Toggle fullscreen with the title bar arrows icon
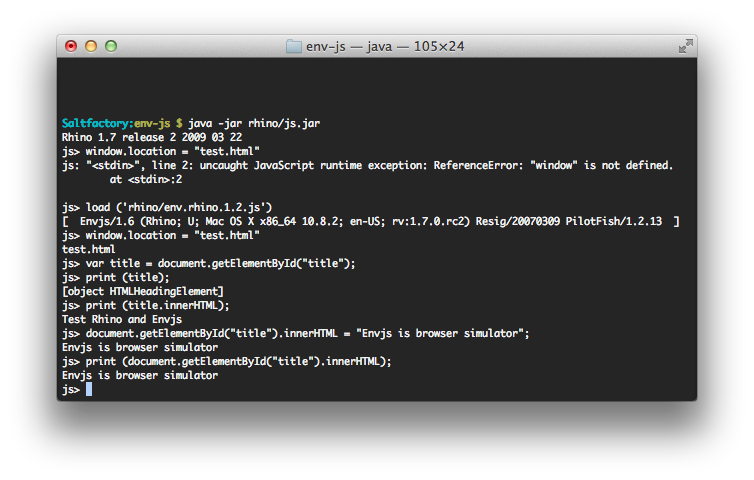This screenshot has width=754, height=480. click(685, 46)
